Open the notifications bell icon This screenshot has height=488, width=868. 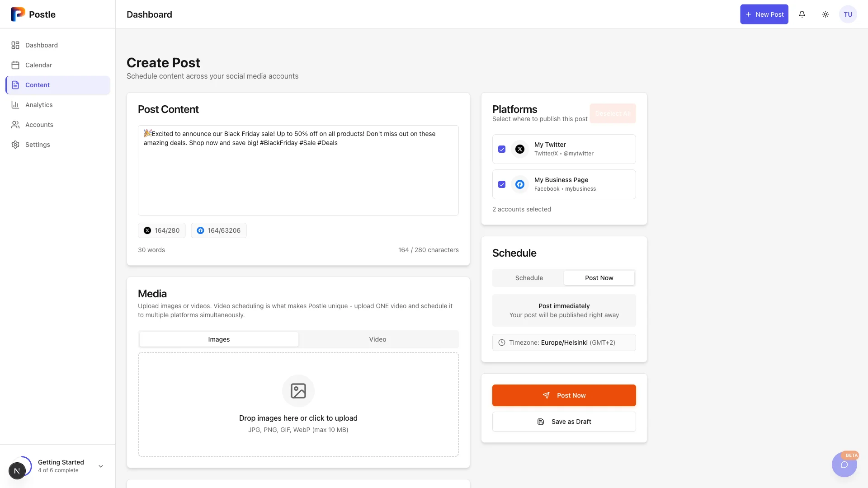802,14
